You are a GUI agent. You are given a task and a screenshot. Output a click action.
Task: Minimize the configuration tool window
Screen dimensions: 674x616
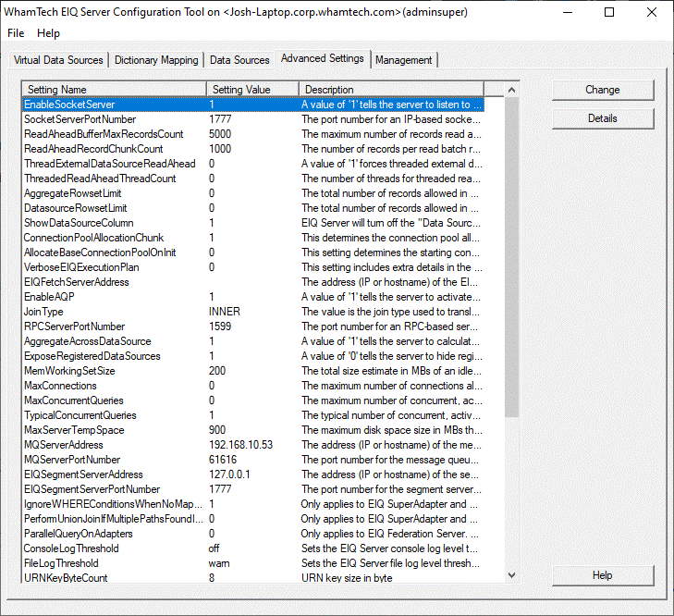pyautogui.click(x=568, y=12)
